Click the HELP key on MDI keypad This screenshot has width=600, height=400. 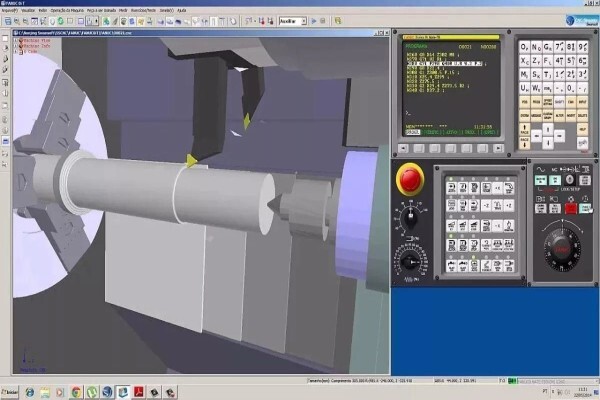[582, 129]
